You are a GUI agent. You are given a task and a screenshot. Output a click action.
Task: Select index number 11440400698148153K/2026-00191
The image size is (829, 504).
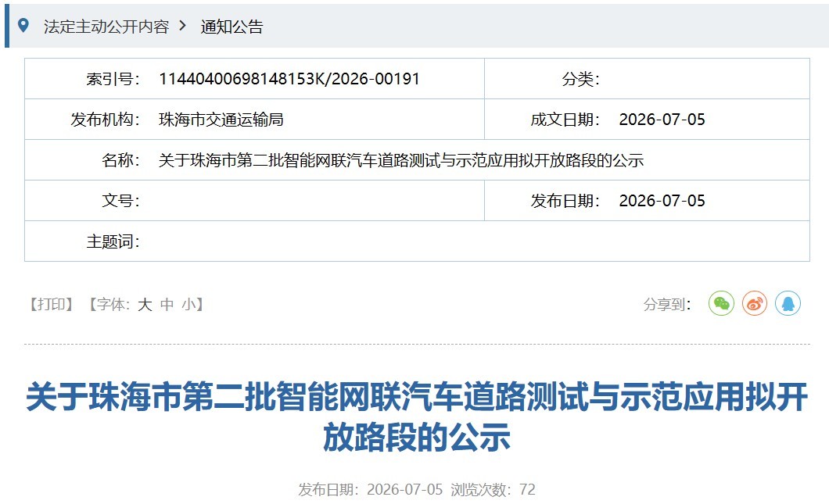(289, 79)
